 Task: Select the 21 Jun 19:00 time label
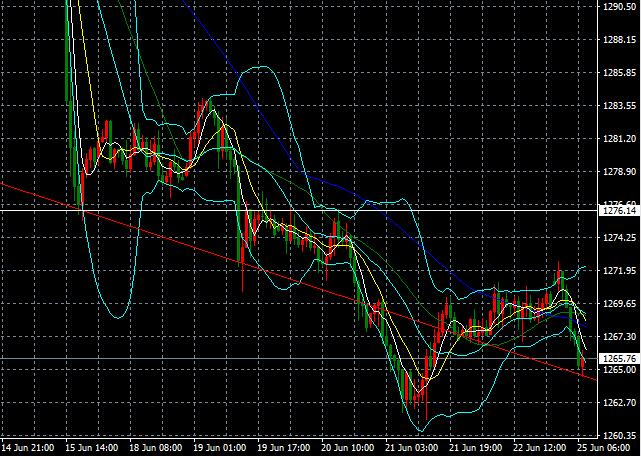click(476, 448)
